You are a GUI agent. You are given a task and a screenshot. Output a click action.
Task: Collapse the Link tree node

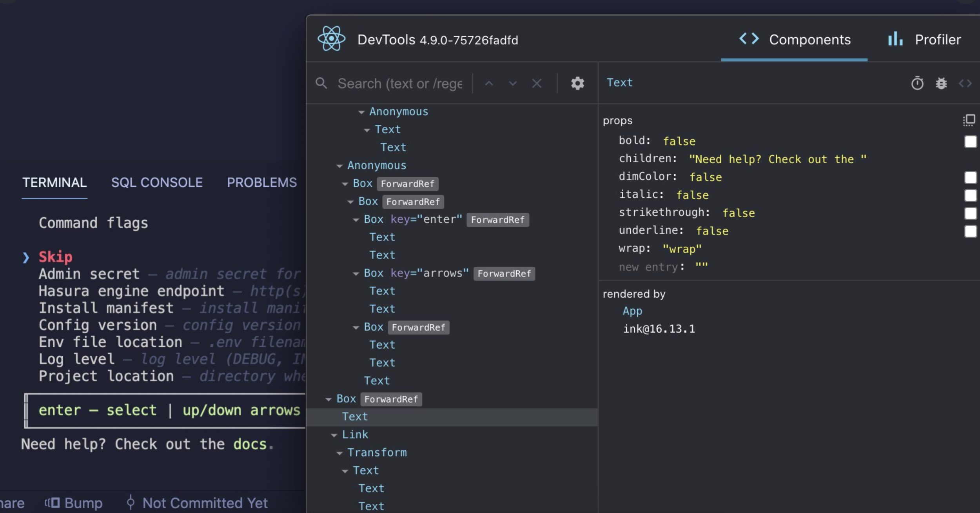click(x=334, y=435)
